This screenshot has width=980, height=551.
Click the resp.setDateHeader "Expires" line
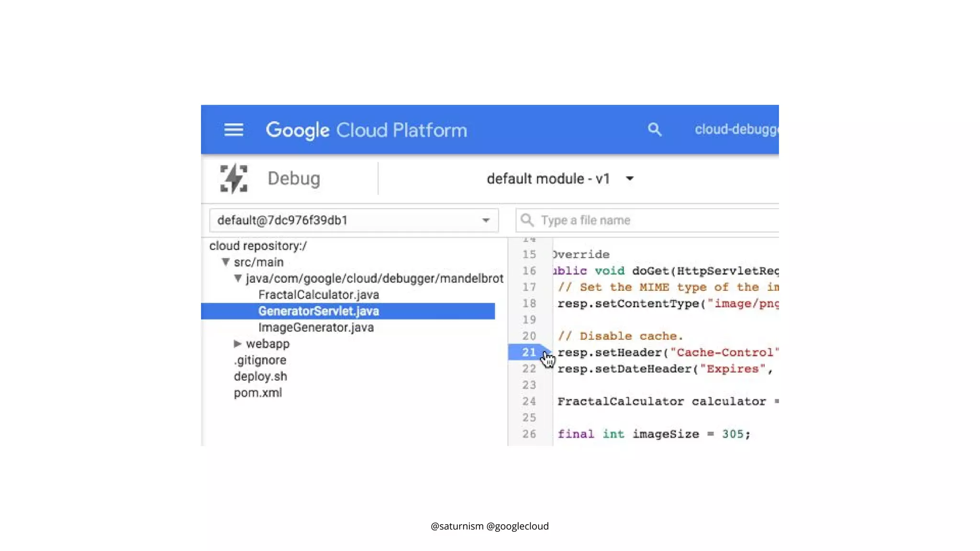pyautogui.click(x=665, y=369)
